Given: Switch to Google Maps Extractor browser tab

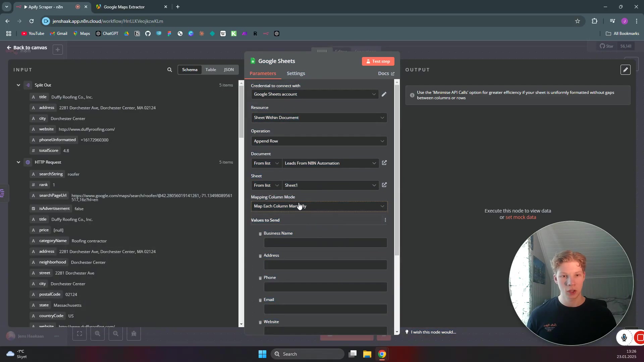Looking at the screenshot, I should (131, 7).
